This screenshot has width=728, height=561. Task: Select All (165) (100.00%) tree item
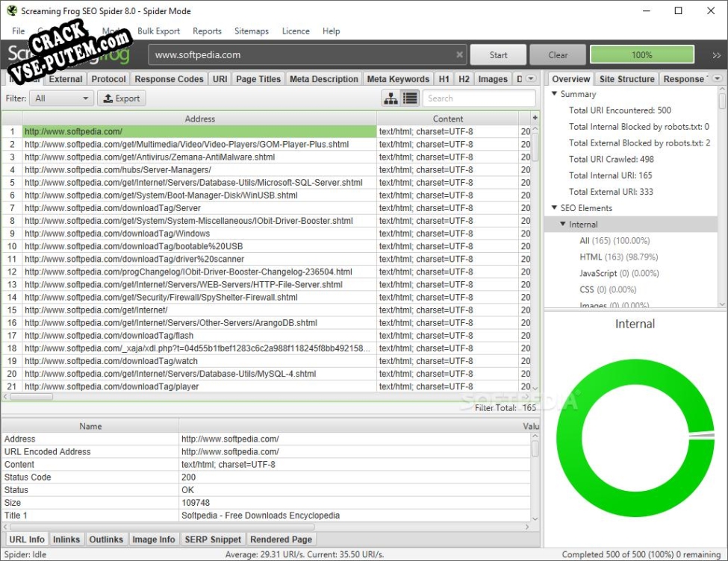pos(615,240)
